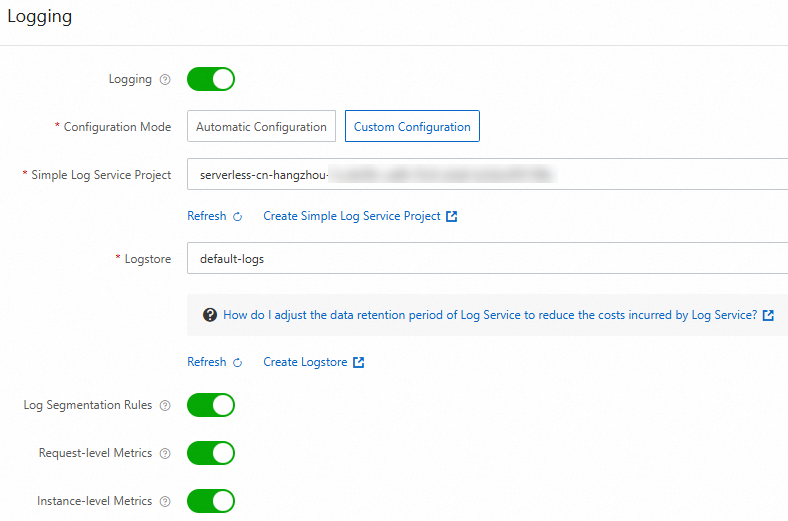Image resolution: width=788 pixels, height=521 pixels.
Task: Open help icon beside Instance-level Metrics
Action: tap(165, 501)
